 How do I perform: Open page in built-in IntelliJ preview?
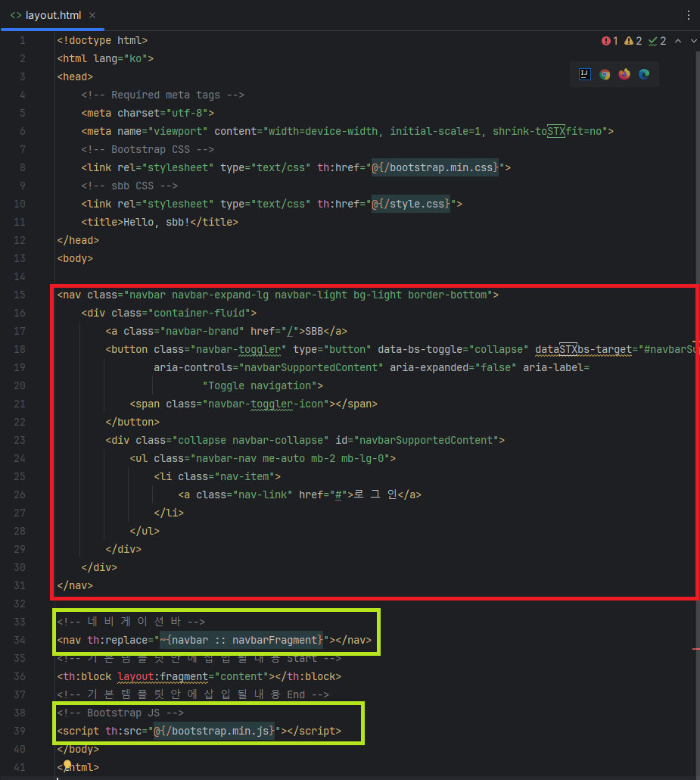pos(585,74)
